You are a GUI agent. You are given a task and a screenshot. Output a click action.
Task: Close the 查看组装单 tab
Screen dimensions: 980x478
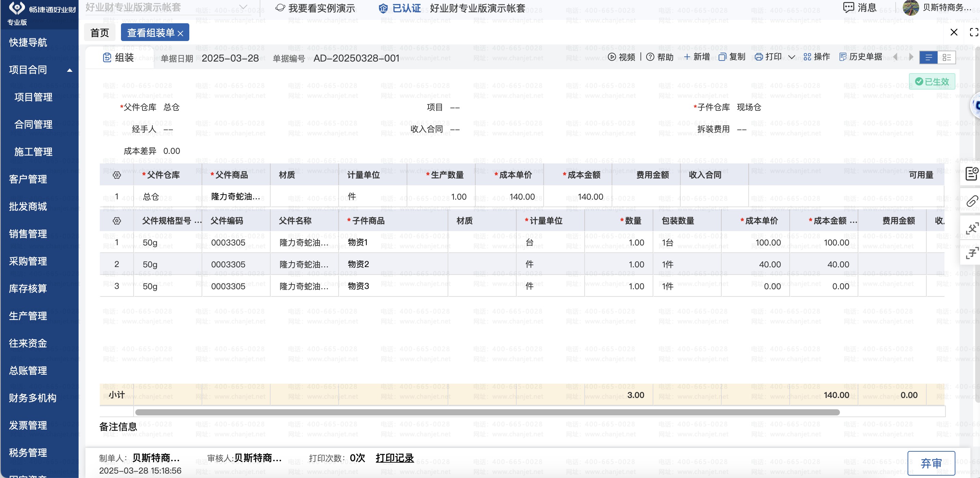pyautogui.click(x=180, y=34)
